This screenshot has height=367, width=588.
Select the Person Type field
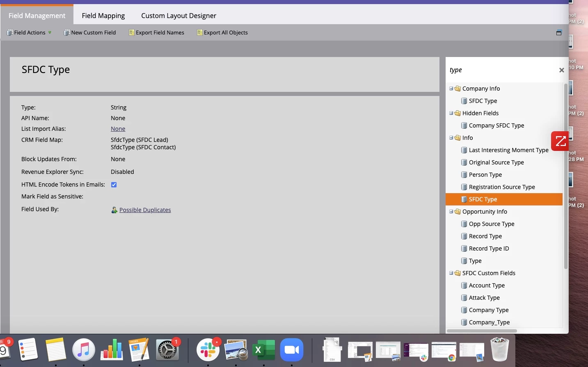[485, 175]
